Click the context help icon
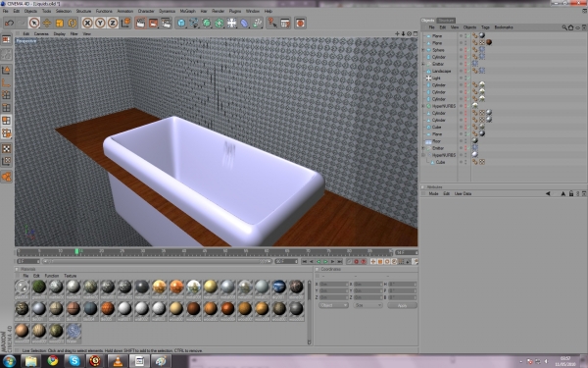 pyautogui.click(x=272, y=24)
